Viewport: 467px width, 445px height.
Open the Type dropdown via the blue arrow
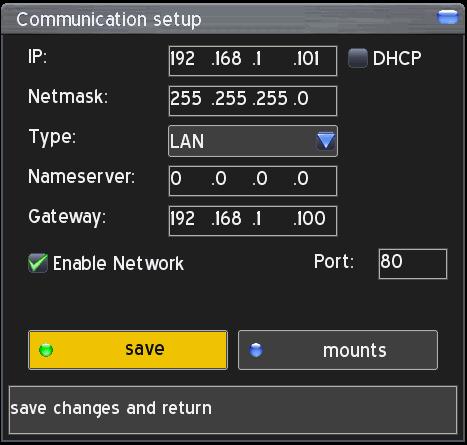click(326, 141)
